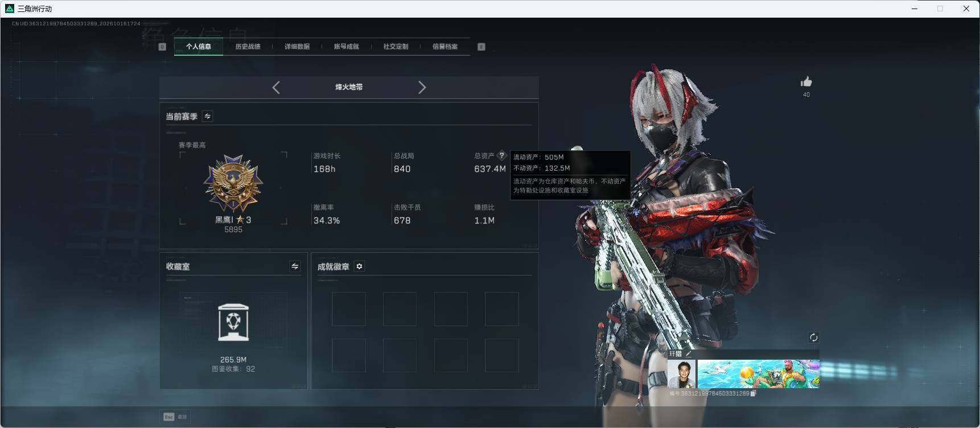The height and width of the screenshot is (428, 980).
Task: Select the 个人信息 tab
Action: pyautogui.click(x=199, y=47)
